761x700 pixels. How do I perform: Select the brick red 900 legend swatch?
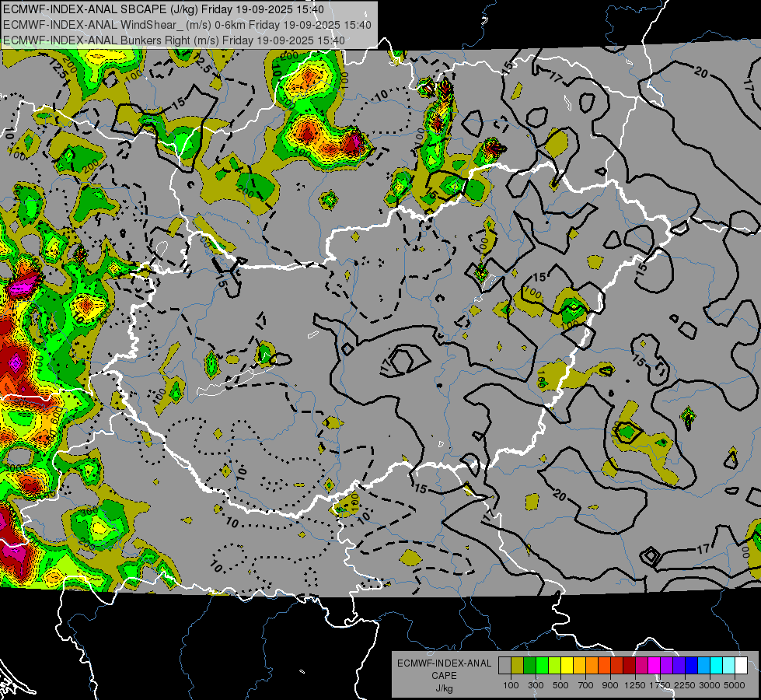click(617, 665)
